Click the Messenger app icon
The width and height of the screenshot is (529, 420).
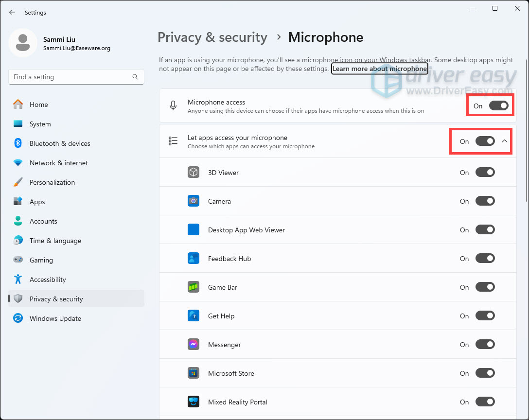[x=194, y=345]
